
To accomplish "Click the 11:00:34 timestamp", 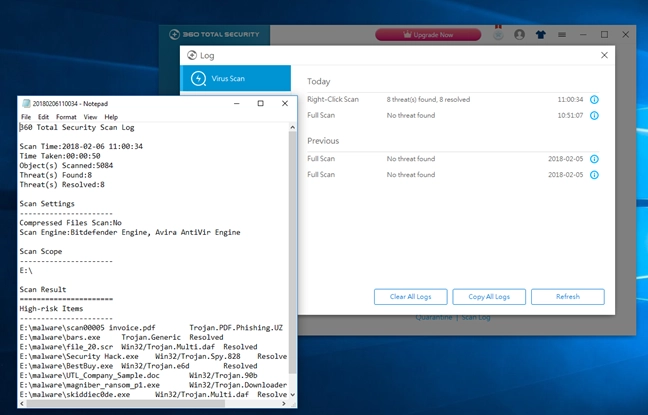I will pos(570,100).
